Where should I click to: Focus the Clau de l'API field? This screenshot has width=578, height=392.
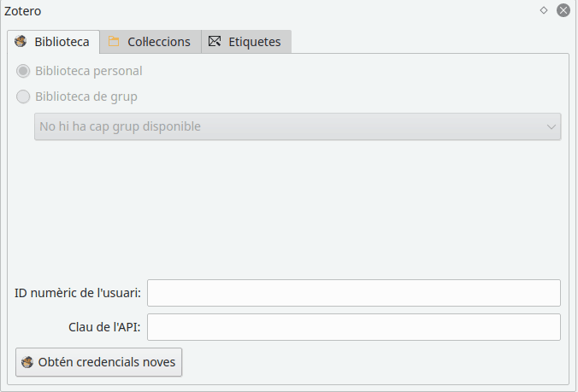coord(354,327)
